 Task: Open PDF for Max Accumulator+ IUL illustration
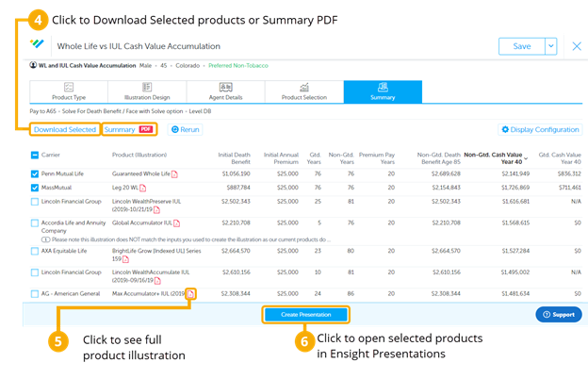[190, 294]
